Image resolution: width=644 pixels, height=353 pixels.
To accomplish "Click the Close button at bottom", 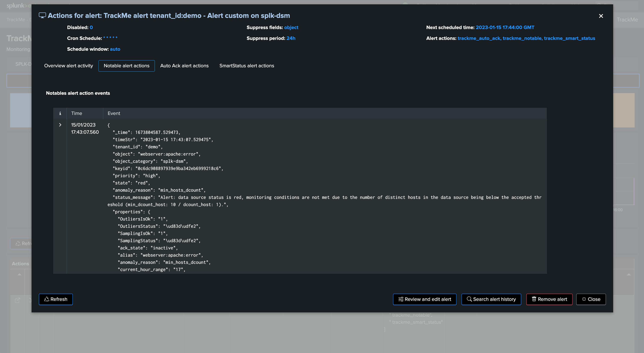I will click(591, 299).
